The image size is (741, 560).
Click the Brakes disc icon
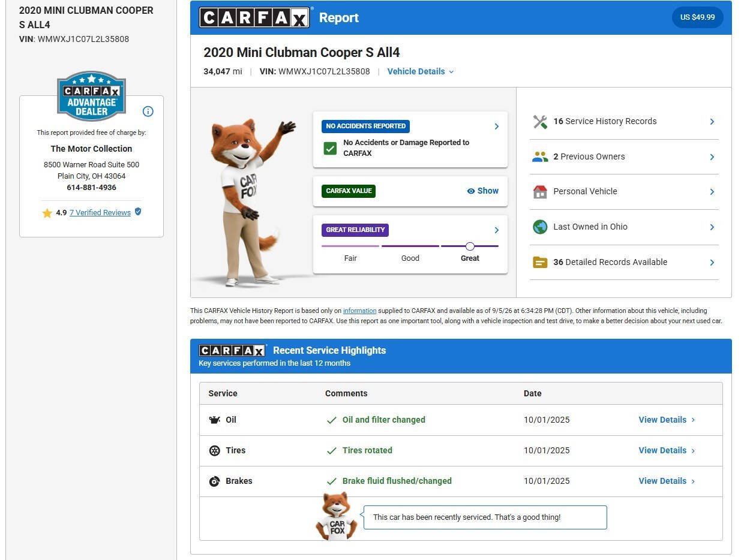[x=214, y=481]
